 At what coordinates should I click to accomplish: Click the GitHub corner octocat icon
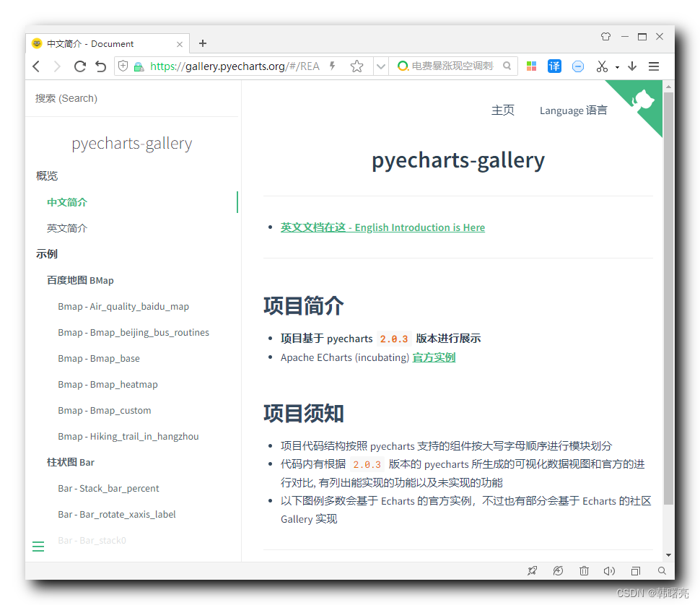coord(642,99)
